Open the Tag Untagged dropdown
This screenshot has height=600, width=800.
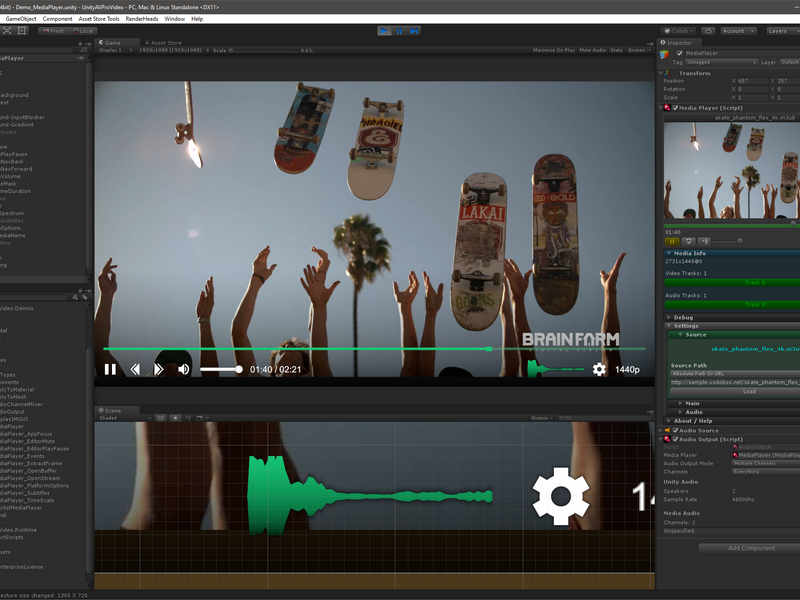point(721,62)
